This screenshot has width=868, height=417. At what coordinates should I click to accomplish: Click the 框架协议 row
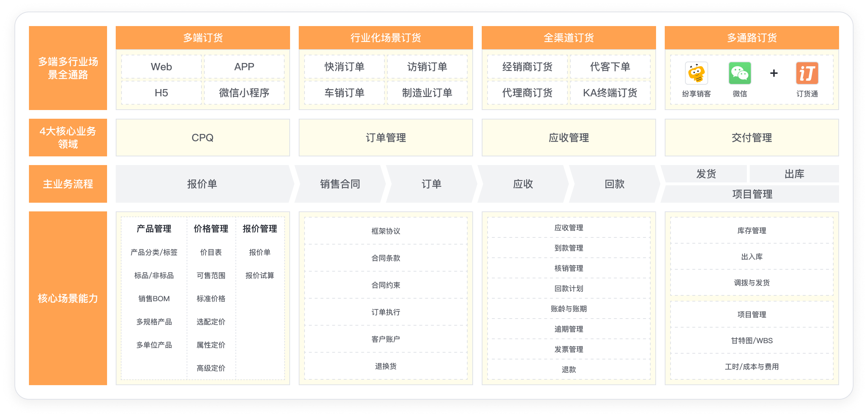[x=386, y=231]
